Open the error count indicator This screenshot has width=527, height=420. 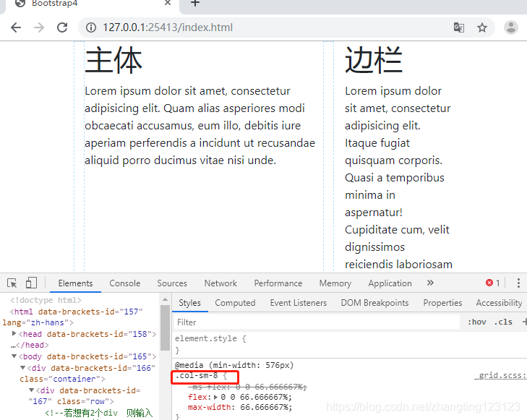pyautogui.click(x=493, y=283)
